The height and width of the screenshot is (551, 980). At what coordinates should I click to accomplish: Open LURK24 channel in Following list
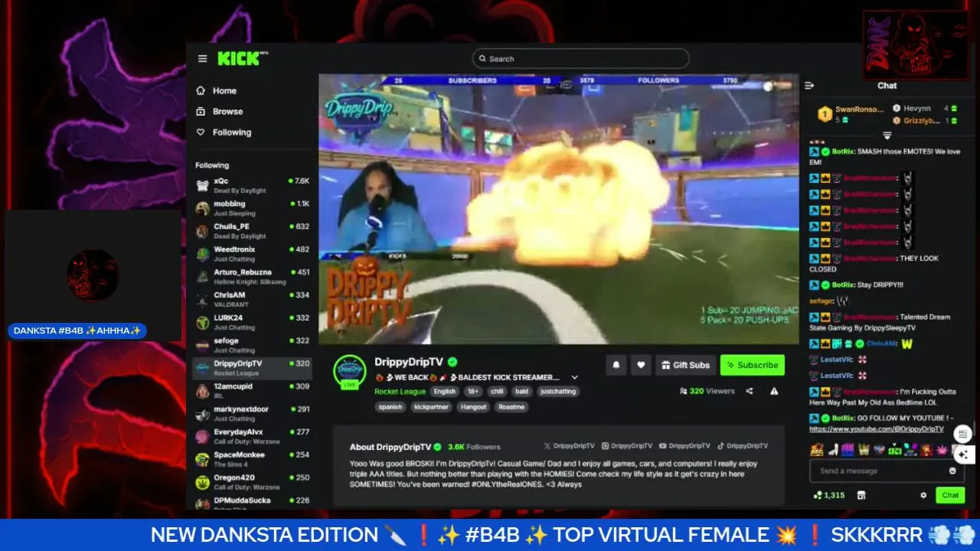click(x=252, y=322)
